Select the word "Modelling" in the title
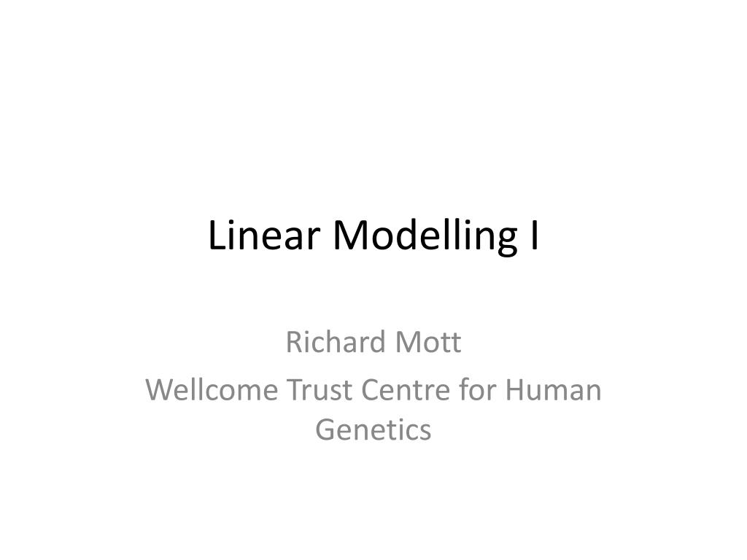747x560 pixels. coord(425,238)
